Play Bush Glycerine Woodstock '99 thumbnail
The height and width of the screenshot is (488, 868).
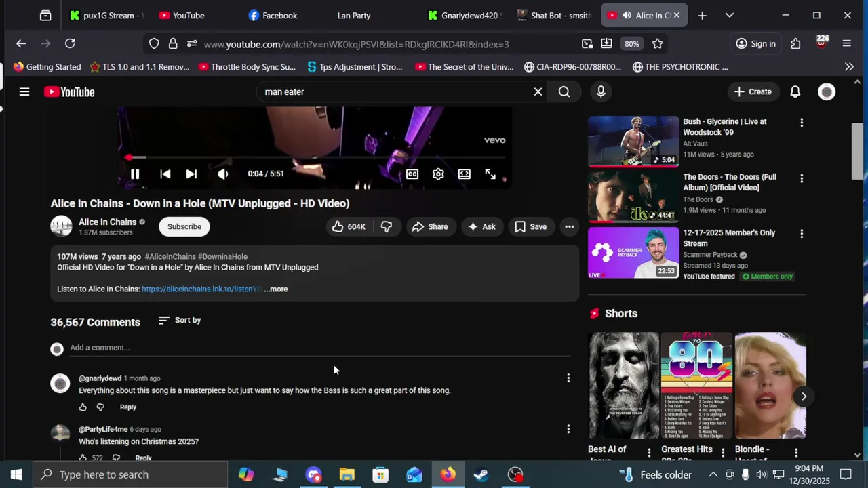(633, 141)
